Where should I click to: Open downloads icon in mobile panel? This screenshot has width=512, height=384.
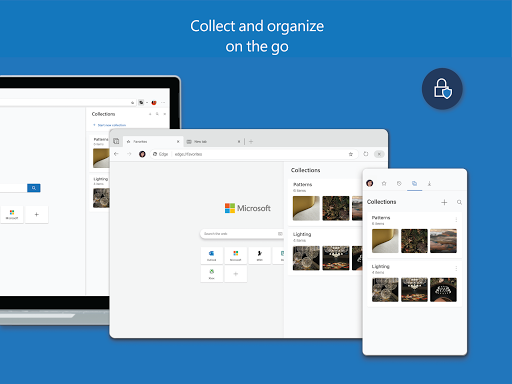pos(429,183)
